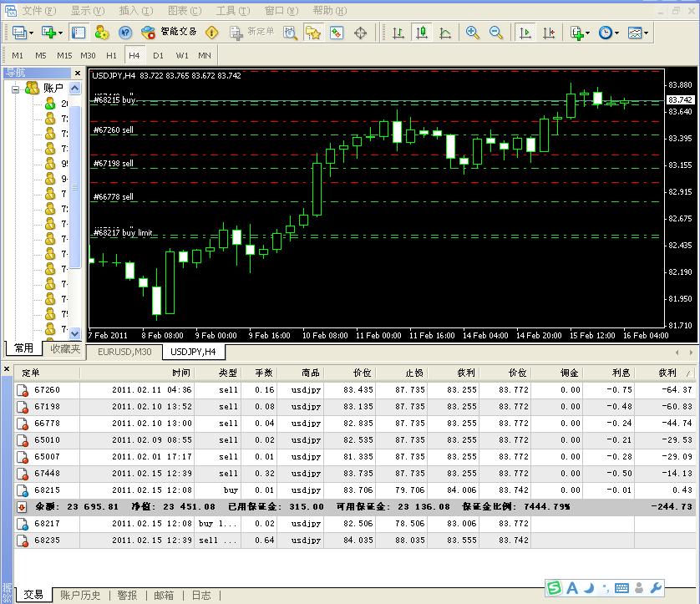Viewport: 700px width, 604px height.
Task: Click the chart shift icon
Action: point(549,33)
